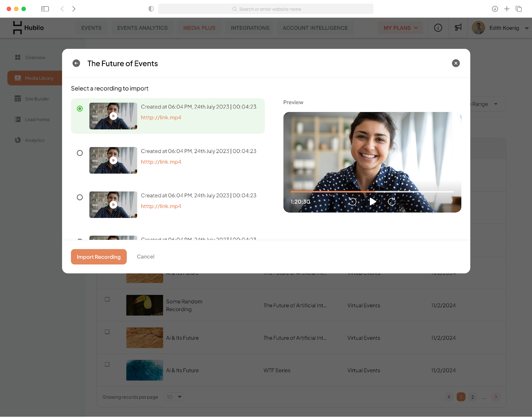Open Account Intelligence tab
This screenshot has height=418, width=532.
(315, 28)
